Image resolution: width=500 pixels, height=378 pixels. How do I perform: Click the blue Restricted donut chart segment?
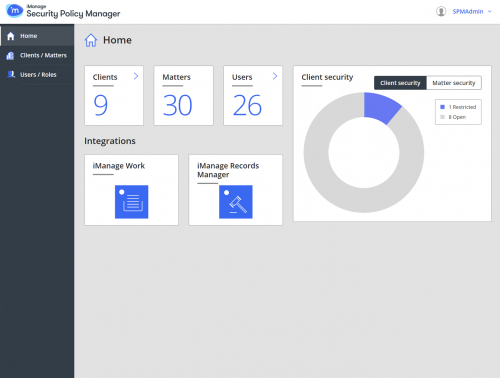click(x=381, y=107)
